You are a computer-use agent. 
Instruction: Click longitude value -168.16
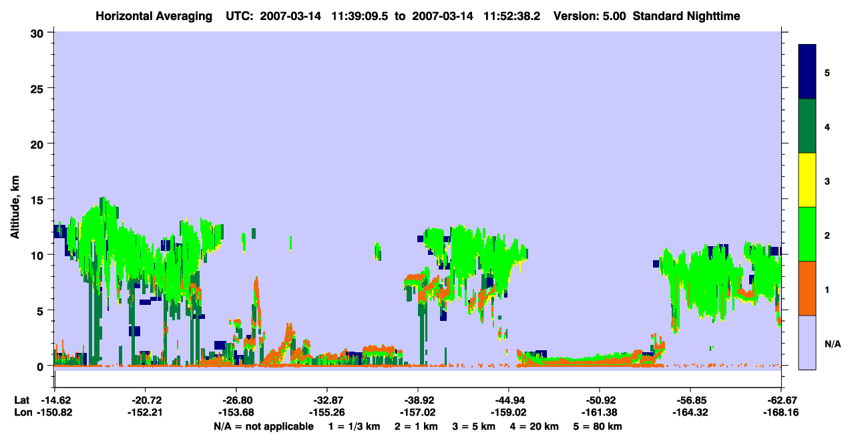click(781, 412)
